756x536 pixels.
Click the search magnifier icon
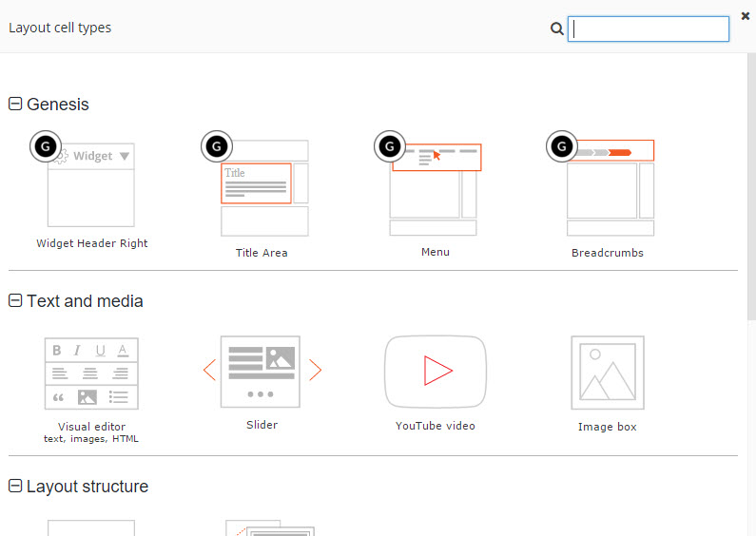(x=557, y=29)
